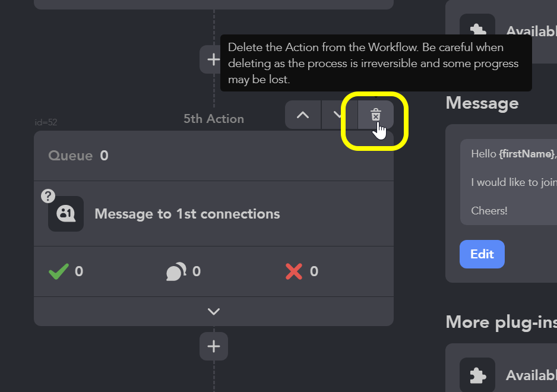The image size is (557, 392).
Task: Click inside the Hello message text box
Action: click(x=509, y=182)
